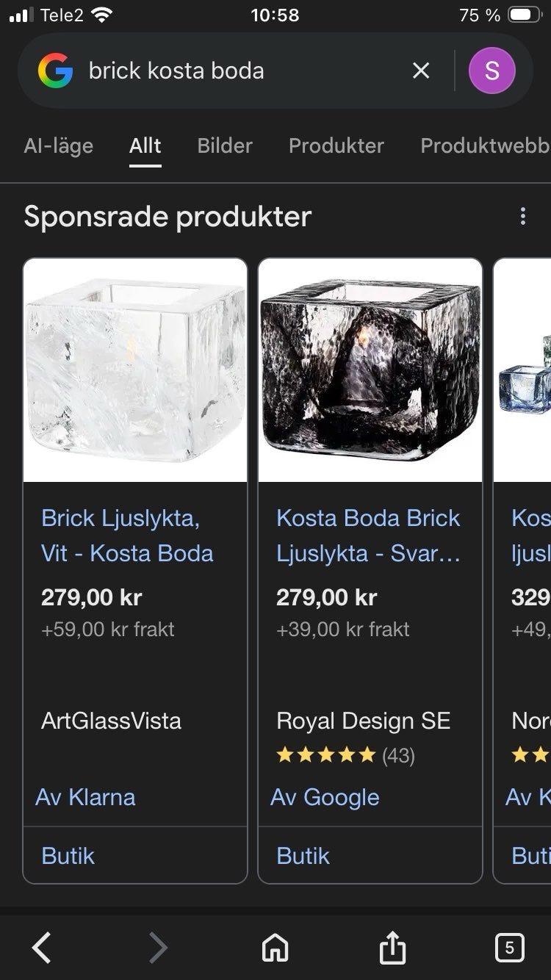Image resolution: width=551 pixels, height=980 pixels.
Task: Switch to the AI-läge tab
Action: [x=59, y=145]
